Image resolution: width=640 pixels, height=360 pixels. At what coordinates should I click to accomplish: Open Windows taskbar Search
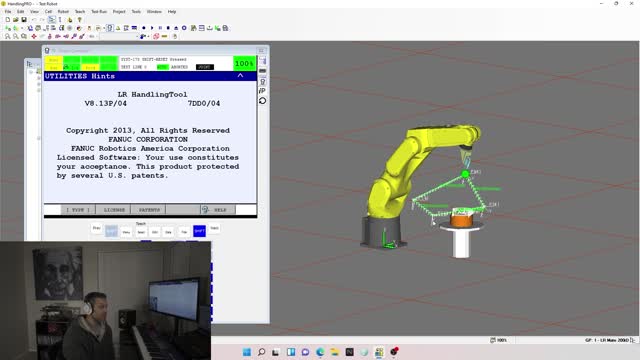click(261, 352)
